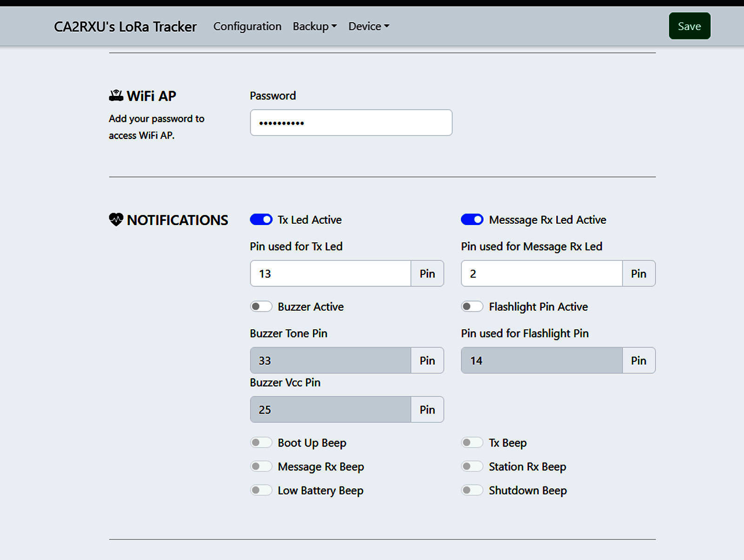Click the Tx Led pin input field

tap(330, 273)
